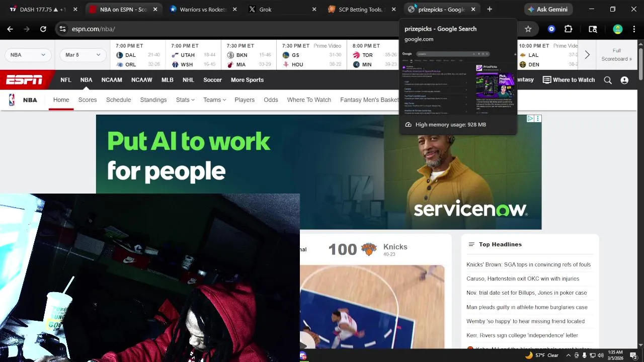Open NBA Standings page
Image resolution: width=644 pixels, height=362 pixels.
coord(153,100)
